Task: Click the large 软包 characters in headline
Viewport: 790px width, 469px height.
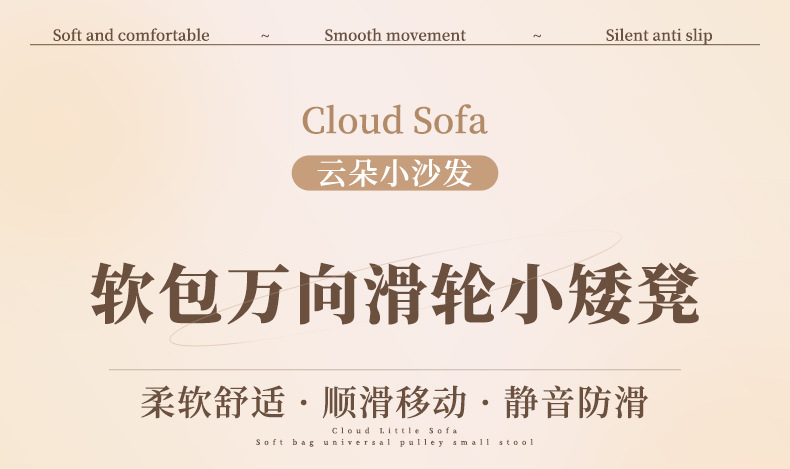Action: coord(155,295)
